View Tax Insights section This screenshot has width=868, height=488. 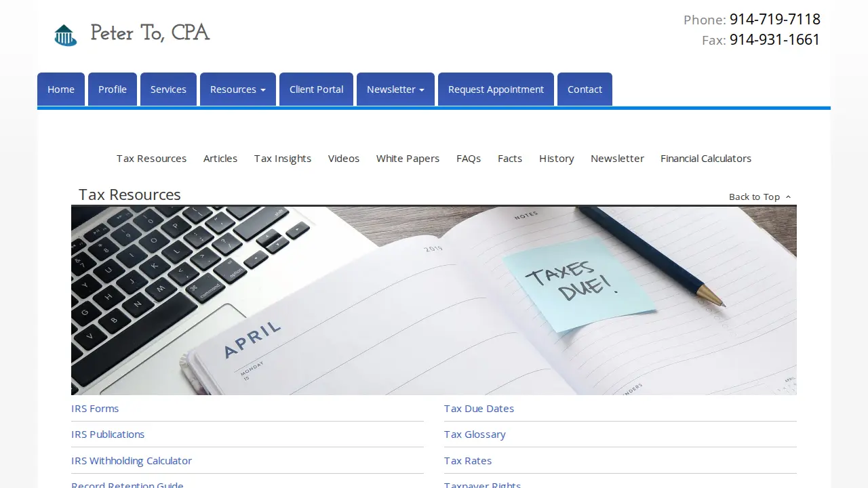(x=283, y=159)
